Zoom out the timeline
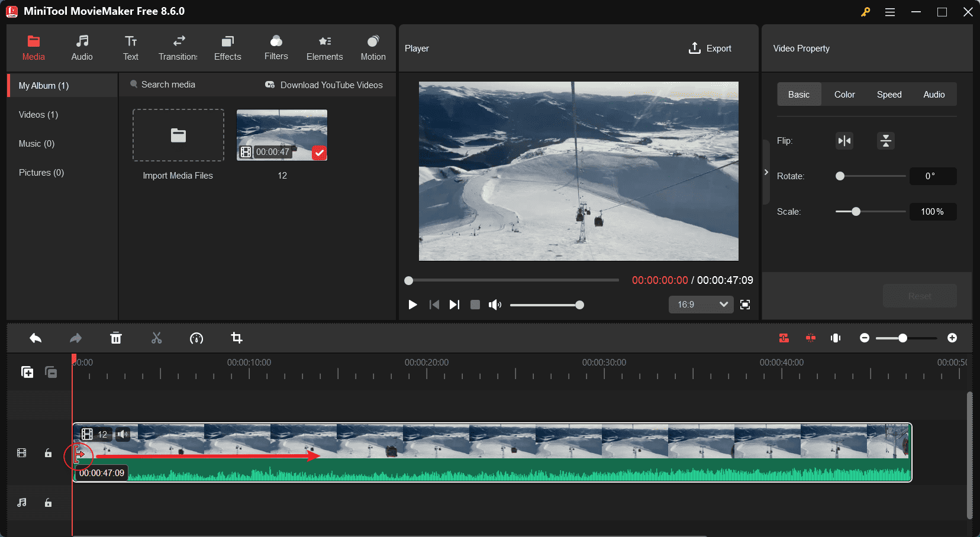Screen dimensions: 980x537 [x=865, y=338]
